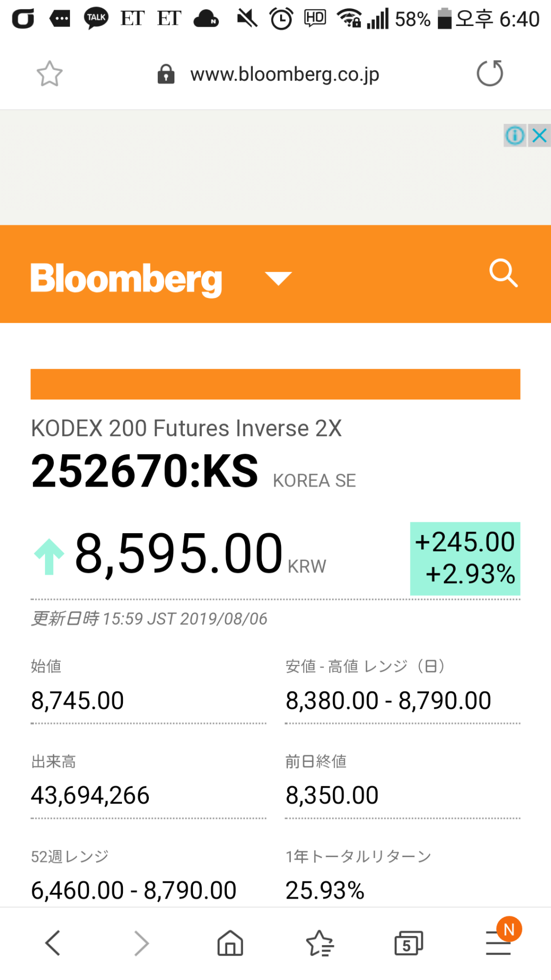Viewport: 551px width, 980px height.
Task: Tap the www.bloomberg.co.jp address bar
Action: tap(285, 74)
